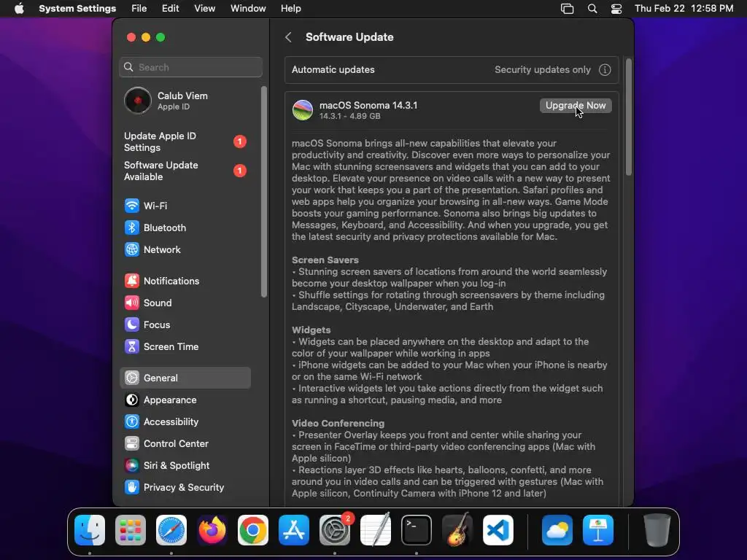Image resolution: width=747 pixels, height=560 pixels.
Task: Click the Automatic updates label
Action: (333, 70)
